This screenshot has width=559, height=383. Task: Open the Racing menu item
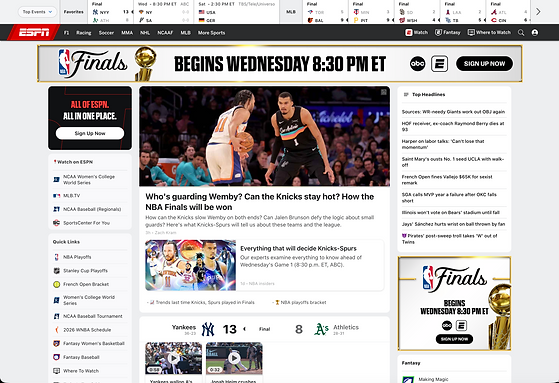pos(84,32)
